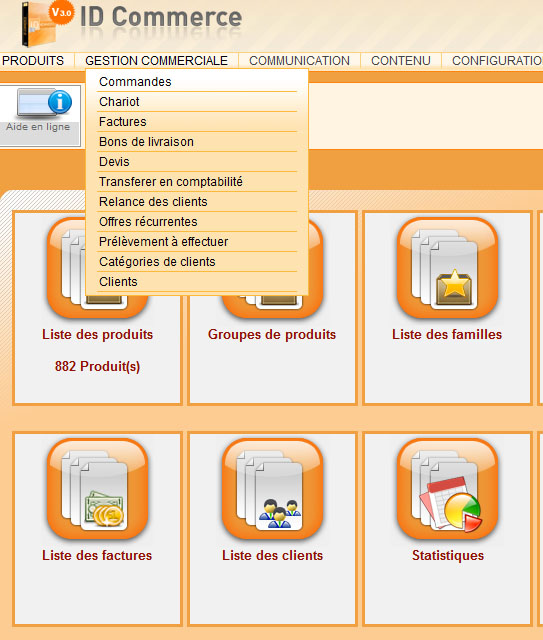
Task: Click the Statistiques text link
Action: [x=448, y=556]
